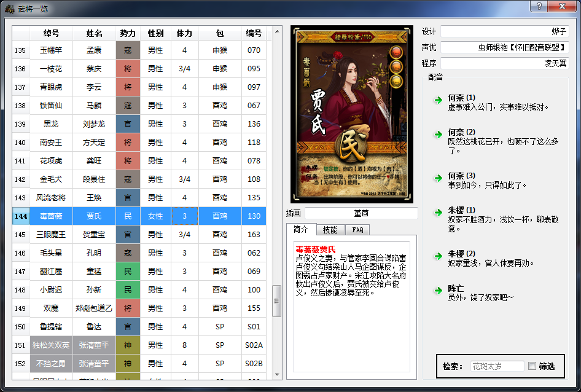Switch to the 简介 tab
581x392 pixels.
tap(301, 229)
